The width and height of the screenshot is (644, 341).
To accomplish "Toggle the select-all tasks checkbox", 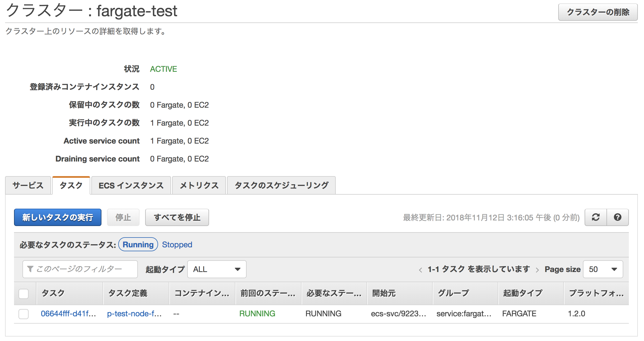I will tap(24, 294).
